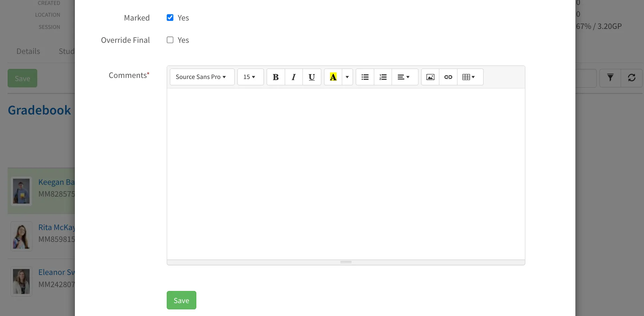644x316 pixels.
Task: Click the editor resize handle bar
Action: point(346,262)
